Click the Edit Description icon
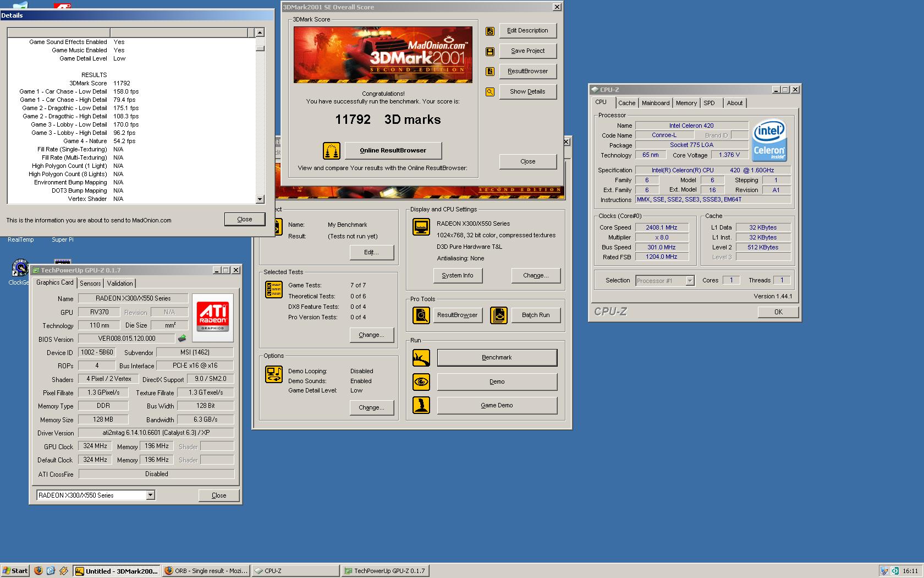 [490, 31]
